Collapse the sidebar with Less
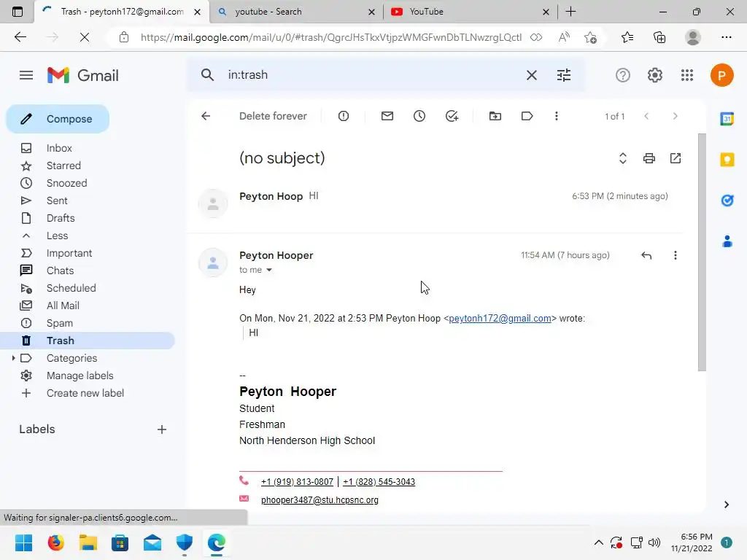Image resolution: width=747 pixels, height=560 pixels. 57,236
